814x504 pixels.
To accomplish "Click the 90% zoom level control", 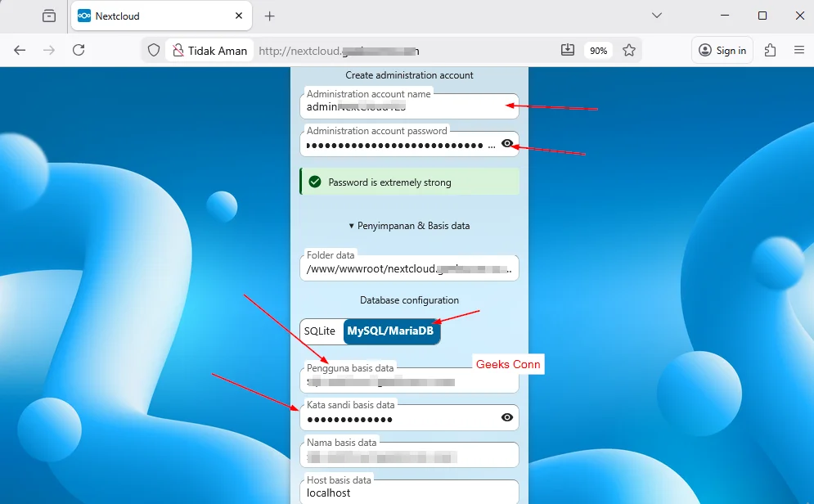I will [598, 50].
